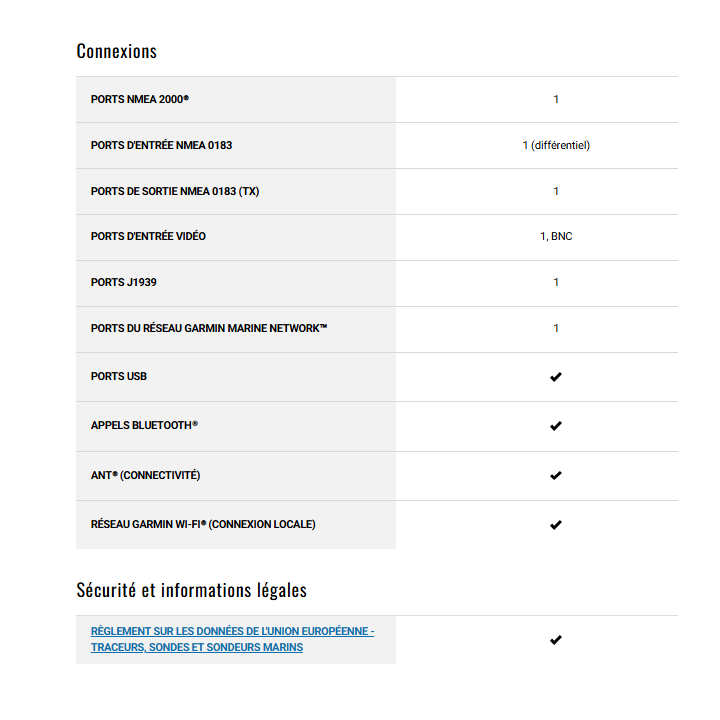720x720 pixels.
Task: Click the ANT (Connectivité) checkmark icon
Action: (556, 475)
